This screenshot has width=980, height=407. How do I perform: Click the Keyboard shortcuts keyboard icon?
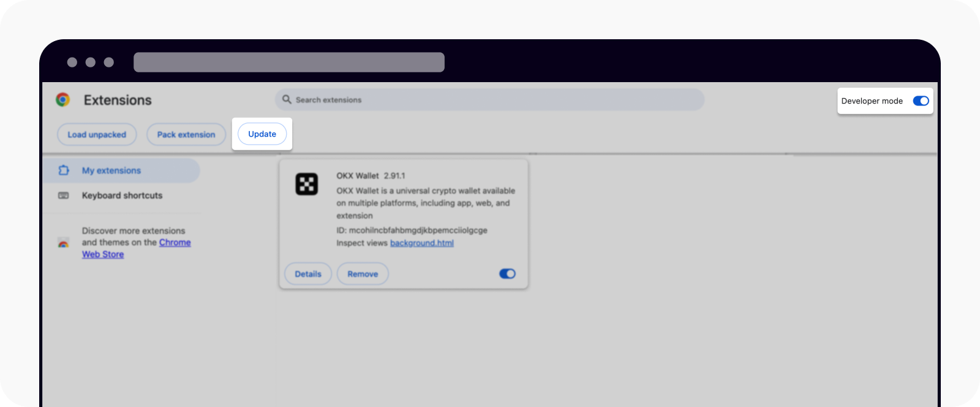tap(64, 196)
